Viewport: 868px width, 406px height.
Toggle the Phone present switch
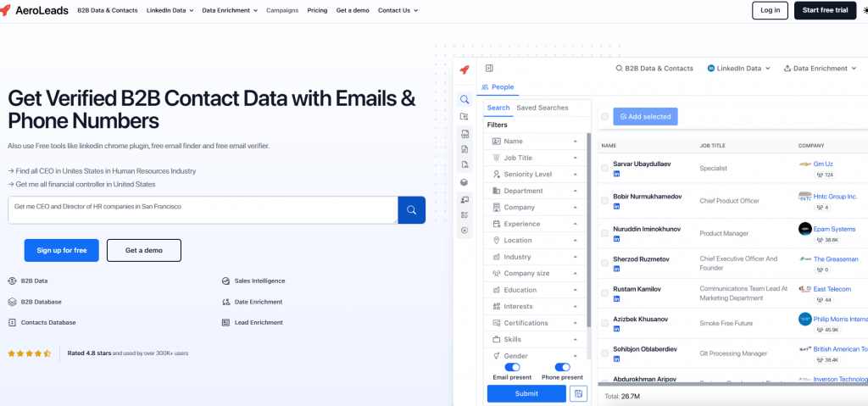coord(563,367)
